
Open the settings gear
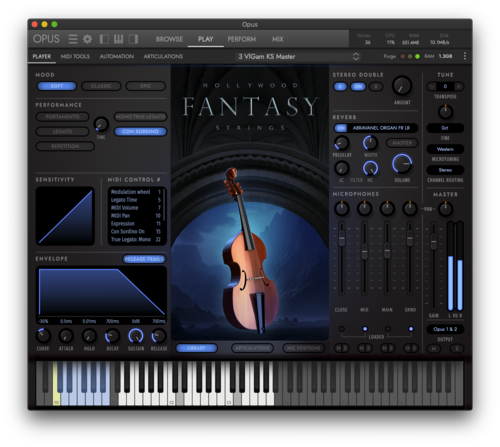pos(87,39)
